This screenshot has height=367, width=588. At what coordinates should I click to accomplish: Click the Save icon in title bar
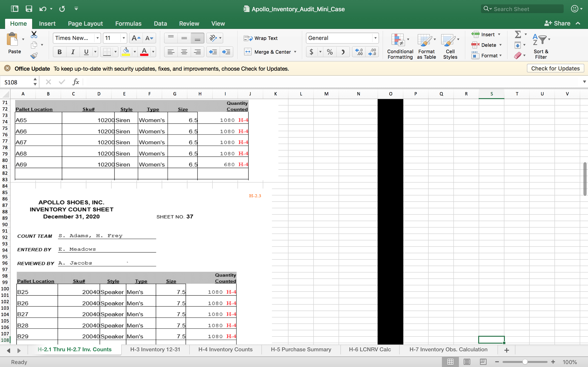coord(29,9)
